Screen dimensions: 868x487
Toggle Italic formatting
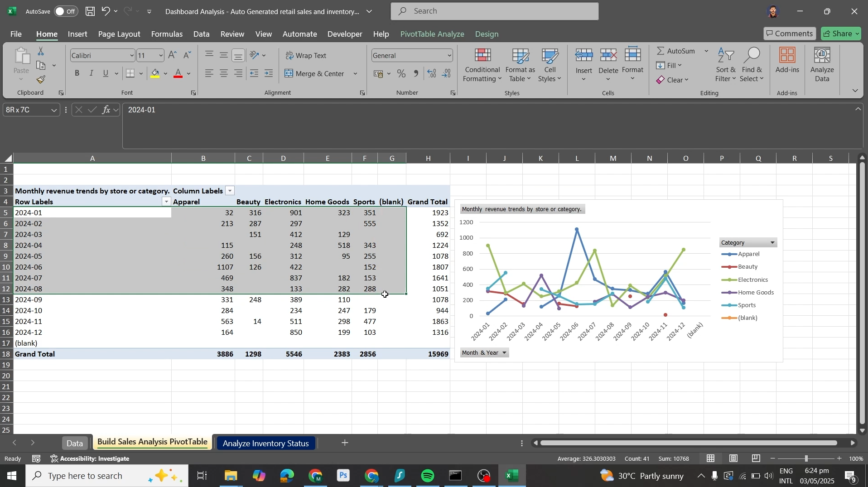tap(92, 73)
